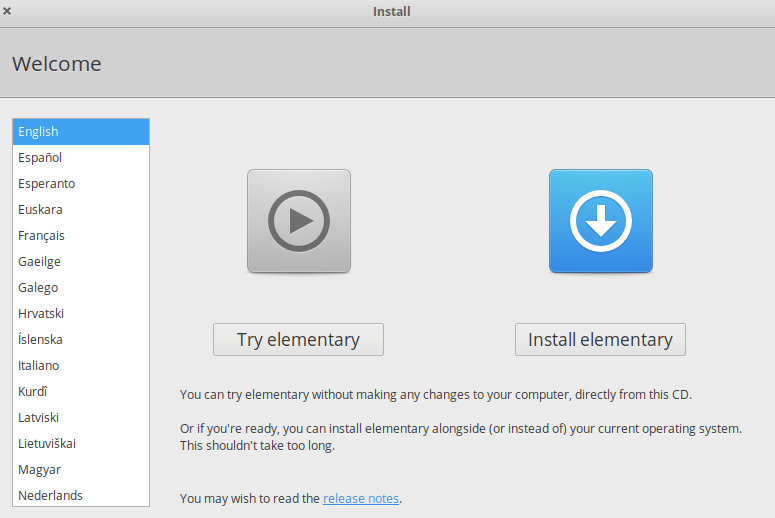The width and height of the screenshot is (775, 518).
Task: Choose Nederlands in the language list
Action: (81, 495)
